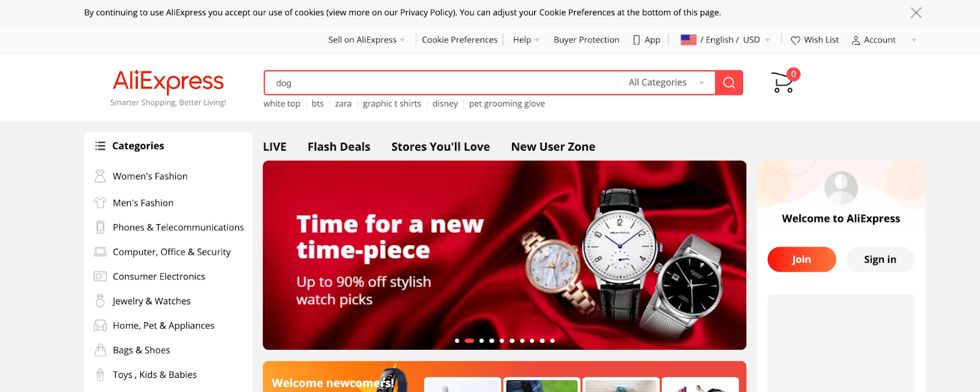980x392 pixels.
Task: Expand the All Categories search dropdown
Action: pyautogui.click(x=666, y=83)
